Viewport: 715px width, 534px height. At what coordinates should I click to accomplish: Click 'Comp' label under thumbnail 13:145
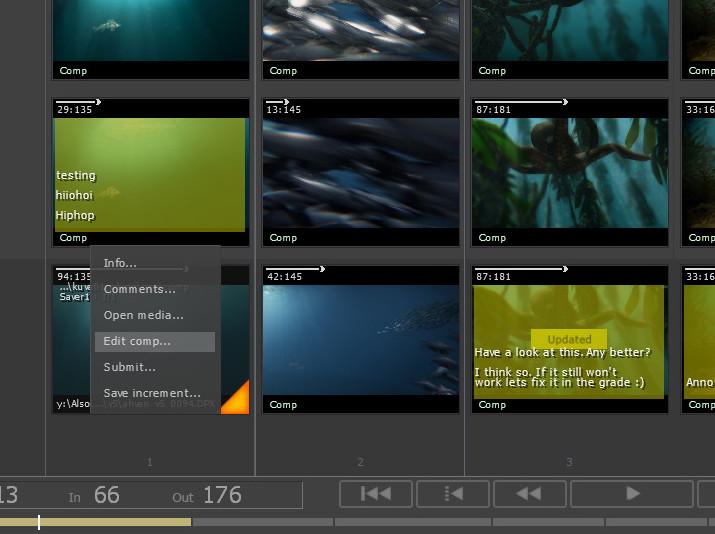pyautogui.click(x=283, y=238)
